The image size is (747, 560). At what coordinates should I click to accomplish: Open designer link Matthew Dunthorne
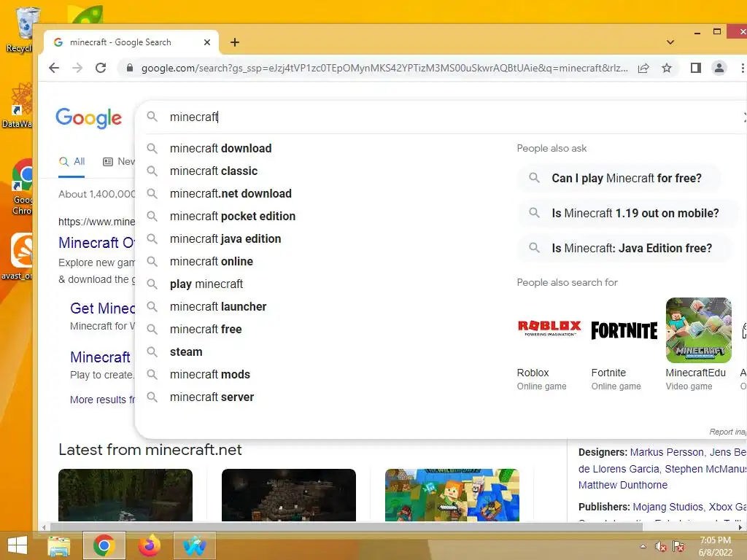[x=623, y=485]
